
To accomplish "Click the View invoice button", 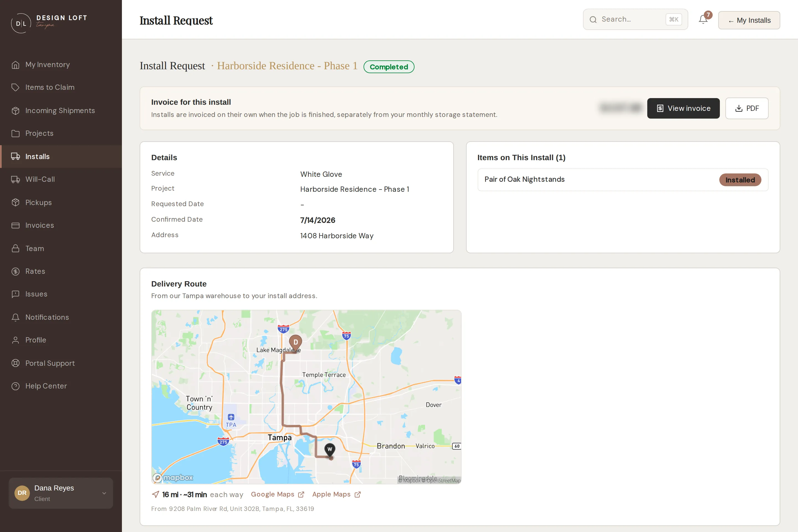I will click(683, 108).
